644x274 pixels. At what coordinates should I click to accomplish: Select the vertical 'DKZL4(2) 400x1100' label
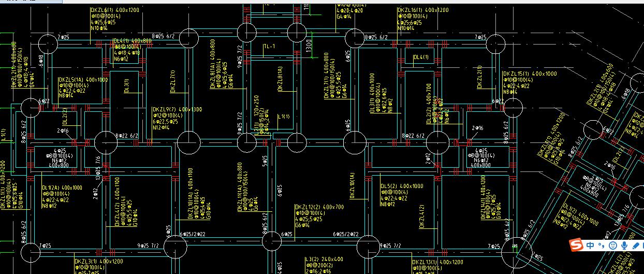coord(117,201)
